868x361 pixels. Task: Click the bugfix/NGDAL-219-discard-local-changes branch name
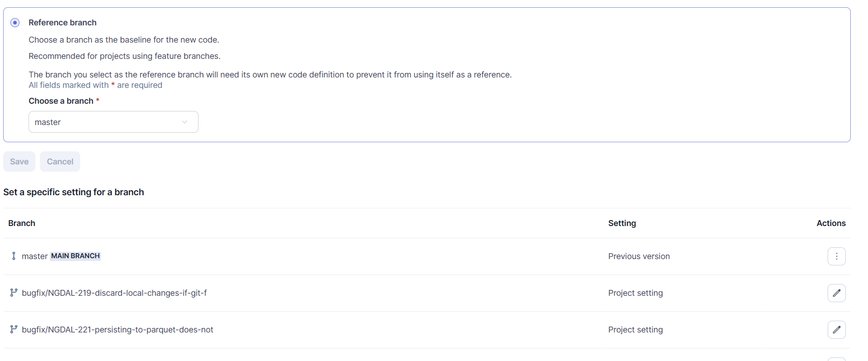(114, 293)
